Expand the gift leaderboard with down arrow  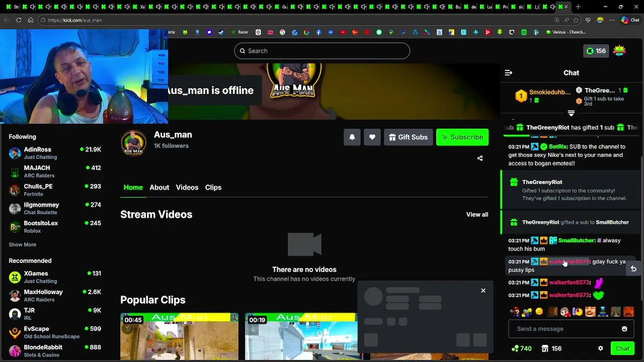(x=571, y=113)
